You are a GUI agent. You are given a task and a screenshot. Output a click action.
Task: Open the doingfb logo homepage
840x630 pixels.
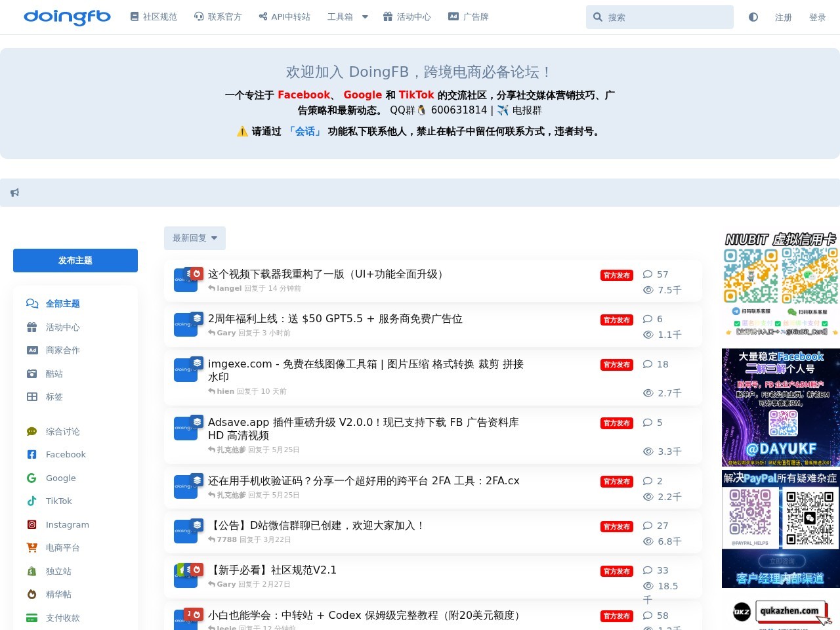tap(67, 17)
